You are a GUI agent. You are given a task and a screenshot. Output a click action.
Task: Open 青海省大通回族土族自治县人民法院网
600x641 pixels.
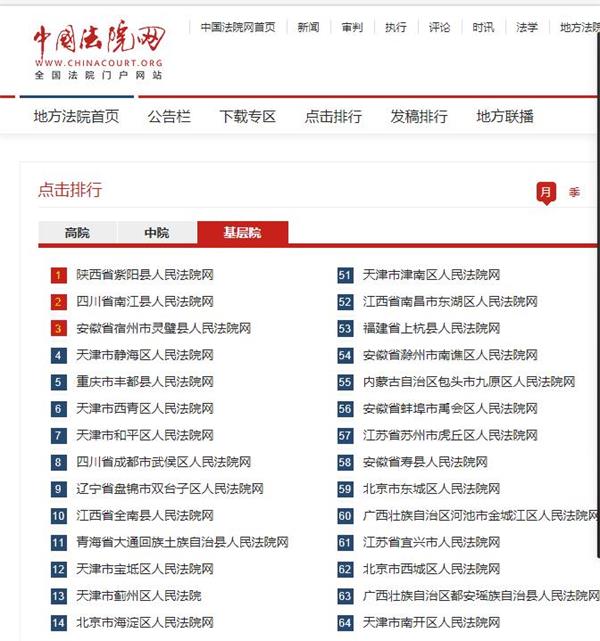tap(182, 542)
